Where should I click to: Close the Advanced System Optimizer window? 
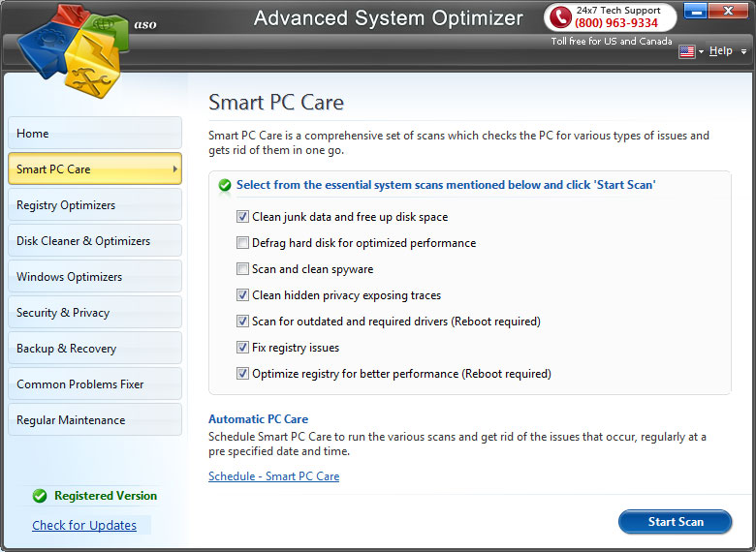(x=729, y=10)
